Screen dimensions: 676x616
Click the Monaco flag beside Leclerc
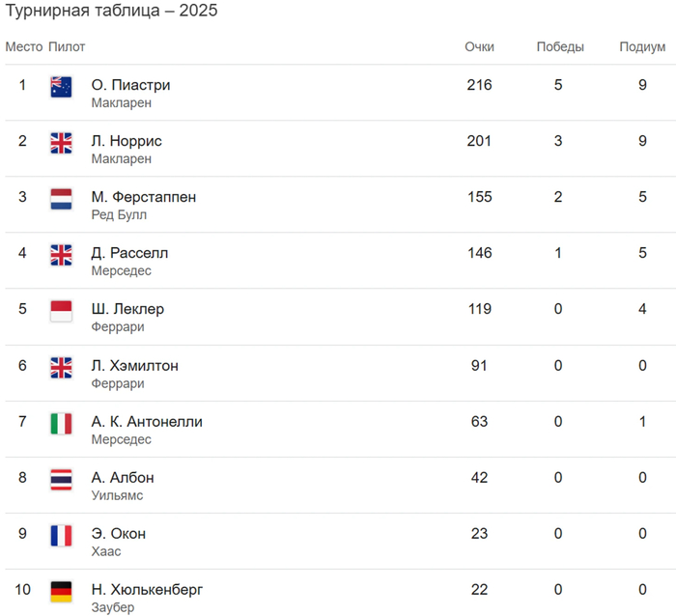(x=61, y=311)
